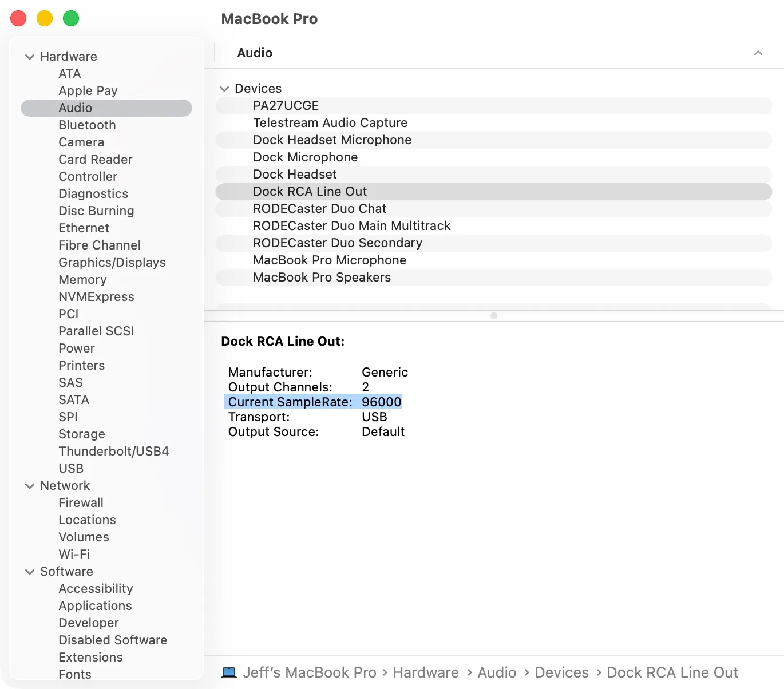784x689 pixels.
Task: Select Developer under Software
Action: [89, 623]
